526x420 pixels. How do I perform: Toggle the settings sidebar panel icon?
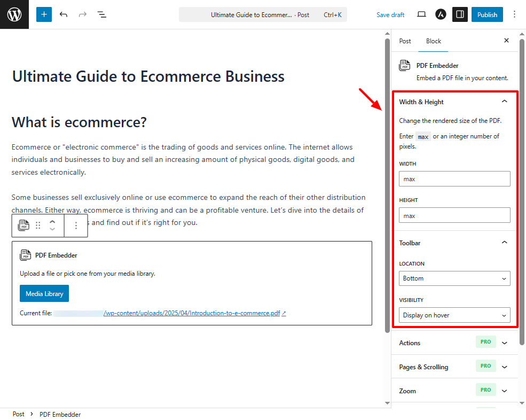[x=460, y=14]
